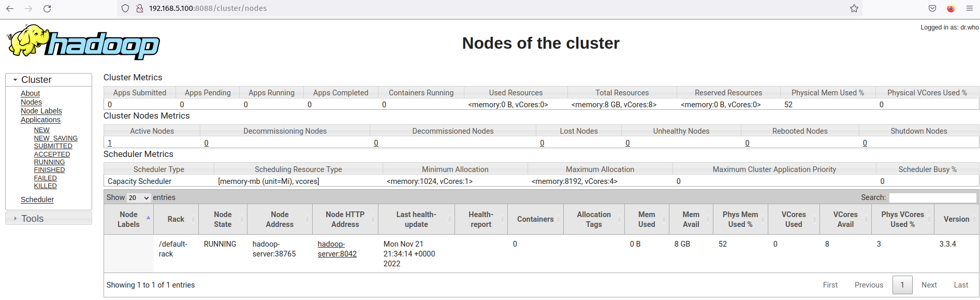Open the browser hamburger menu

click(970, 8)
